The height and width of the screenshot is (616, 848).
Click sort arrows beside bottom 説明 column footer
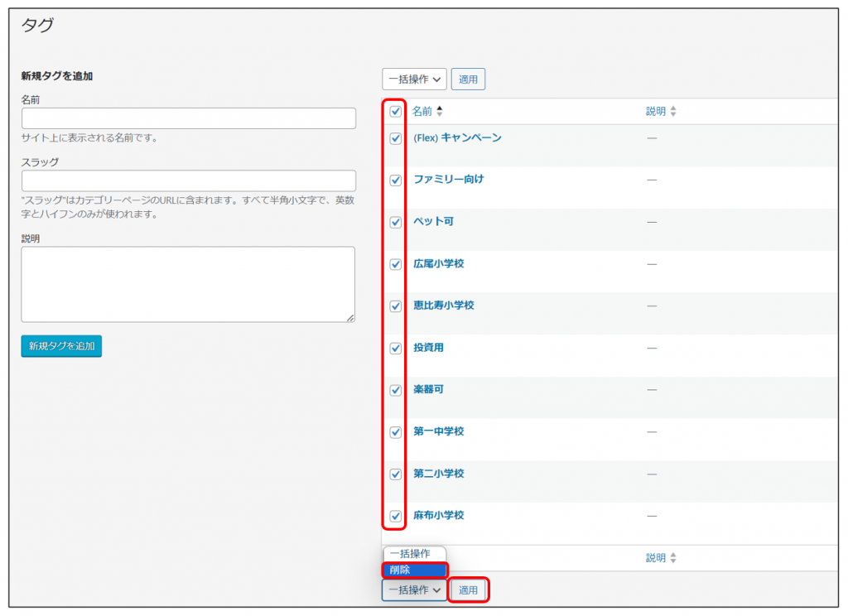pos(672,558)
